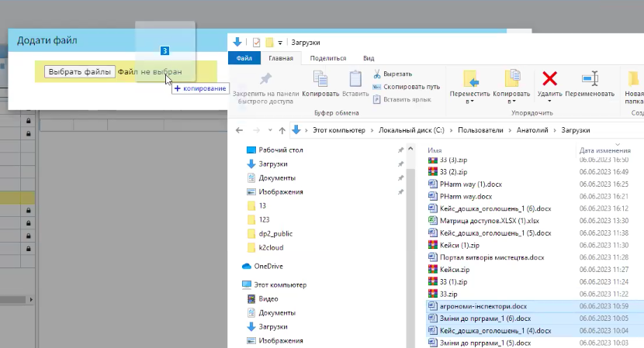The image size is (644, 348).
Task: Select pinned Документы in quick access
Action: point(277,177)
